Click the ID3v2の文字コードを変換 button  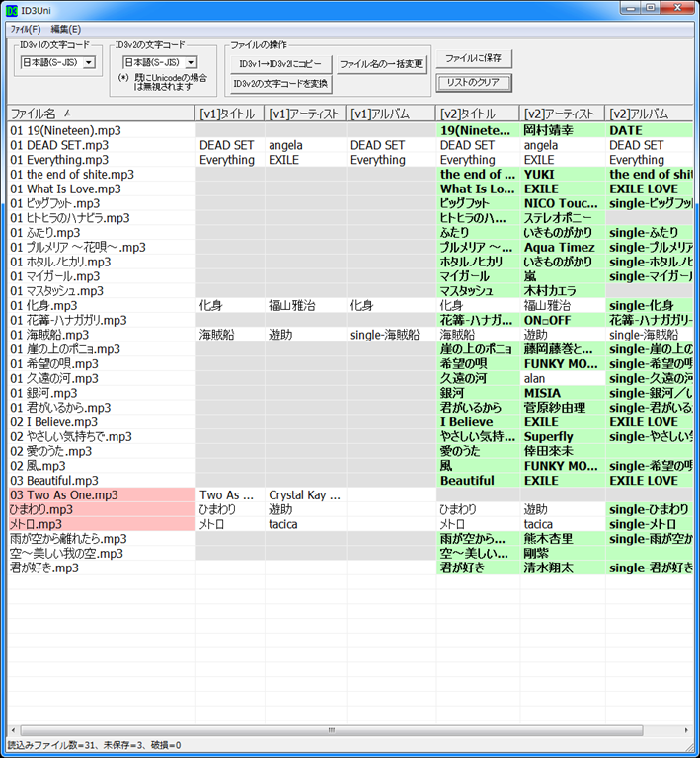(280, 84)
